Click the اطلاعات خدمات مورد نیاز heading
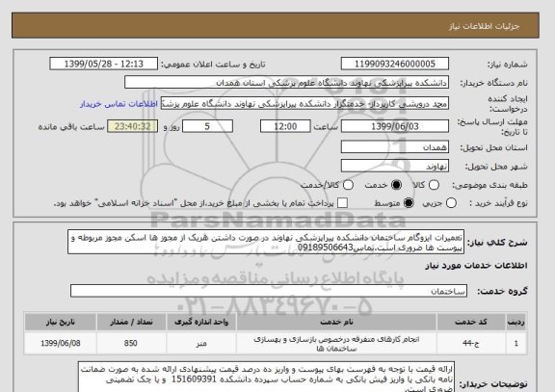 click(x=476, y=266)
